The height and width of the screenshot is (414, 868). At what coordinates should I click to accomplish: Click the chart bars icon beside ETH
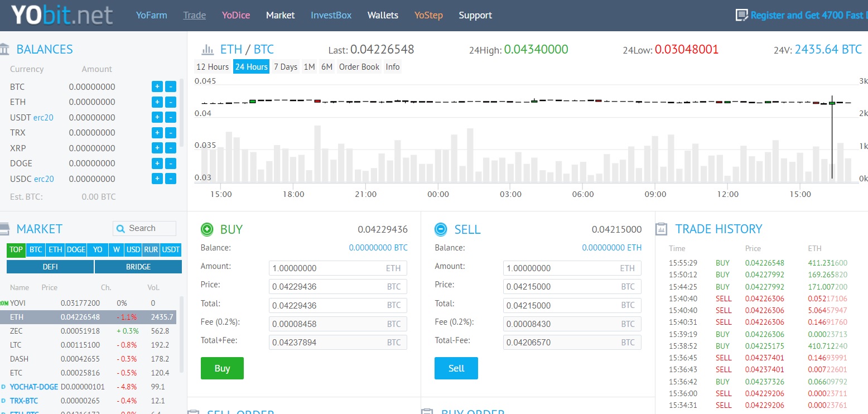pyautogui.click(x=208, y=49)
